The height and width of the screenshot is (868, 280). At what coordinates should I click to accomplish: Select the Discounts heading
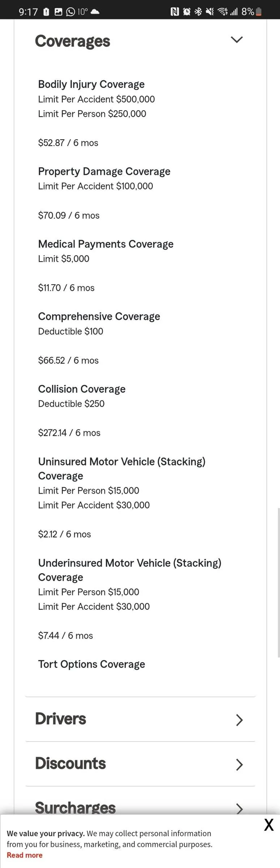click(x=70, y=763)
